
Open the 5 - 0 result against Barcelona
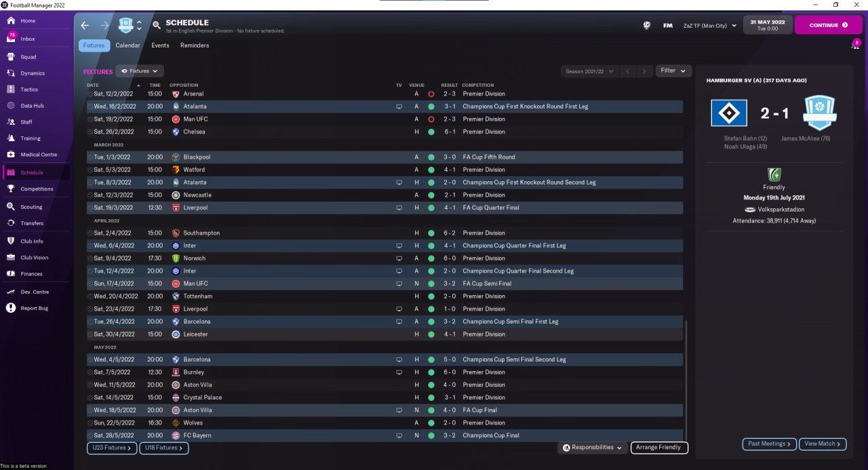point(450,359)
